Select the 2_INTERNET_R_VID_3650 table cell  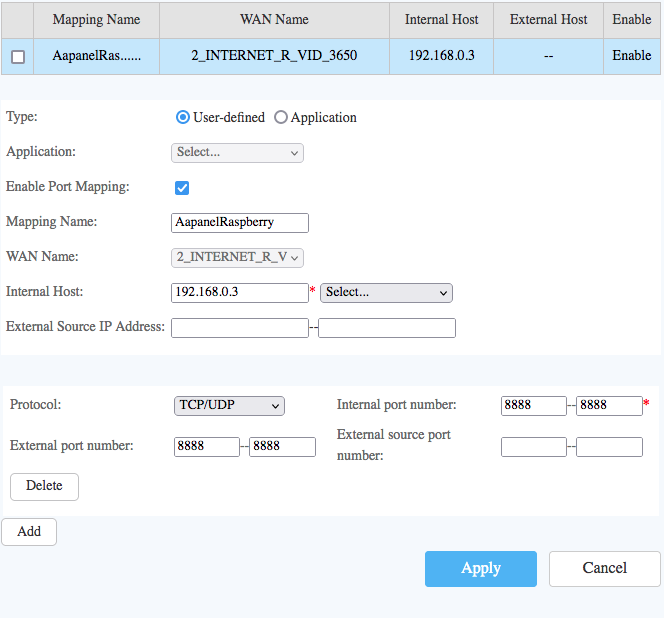tap(274, 56)
